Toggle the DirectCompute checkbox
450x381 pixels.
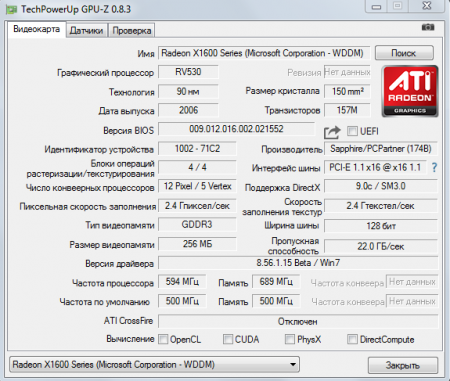[352, 339]
